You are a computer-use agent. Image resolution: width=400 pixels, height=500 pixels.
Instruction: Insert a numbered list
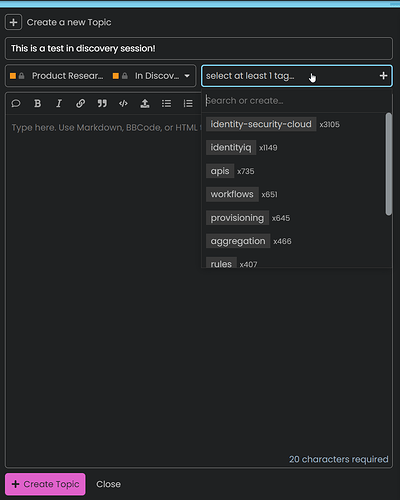(x=188, y=104)
